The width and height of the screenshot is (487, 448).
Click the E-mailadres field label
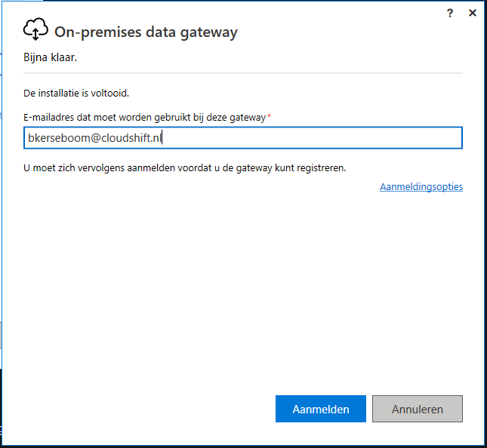(145, 118)
